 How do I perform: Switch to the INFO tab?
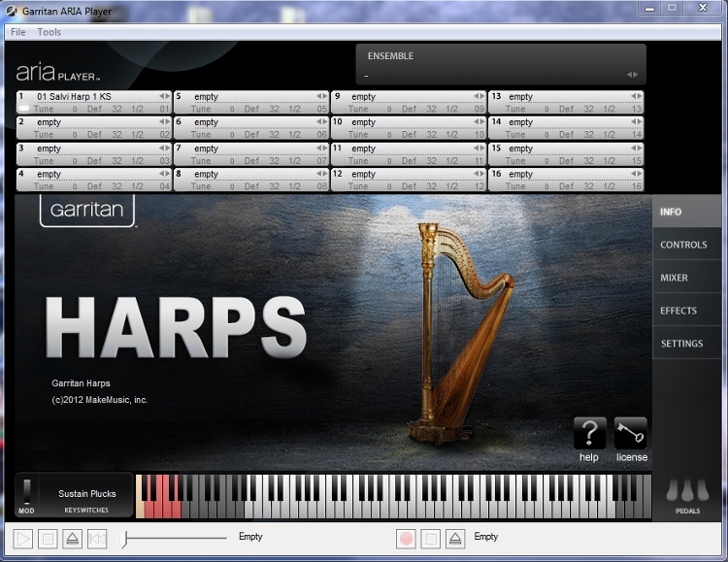(686, 212)
